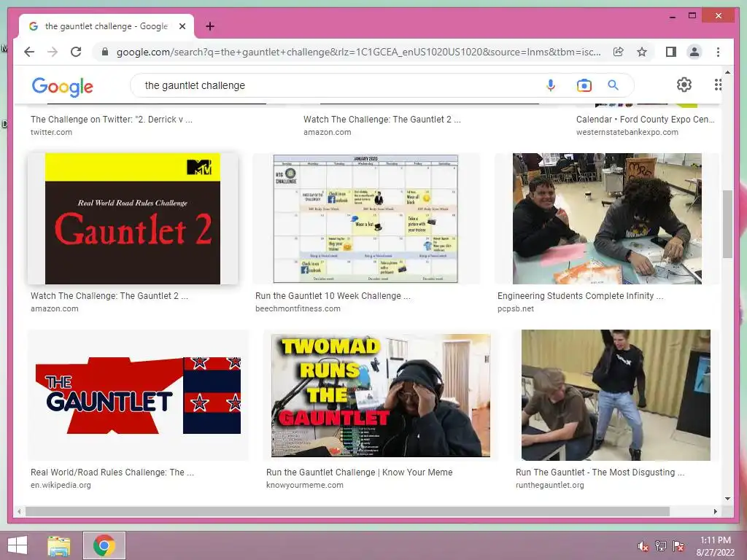Open the engineering students photo thumbnail
The width and height of the screenshot is (747, 560).
pos(607,219)
